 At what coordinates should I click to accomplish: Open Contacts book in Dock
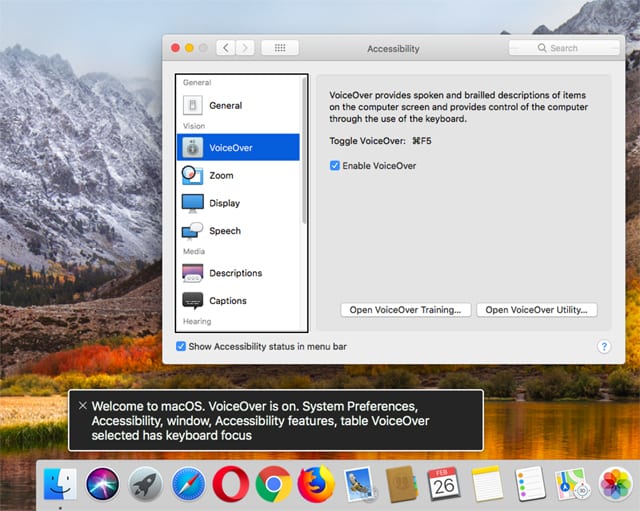pos(402,484)
